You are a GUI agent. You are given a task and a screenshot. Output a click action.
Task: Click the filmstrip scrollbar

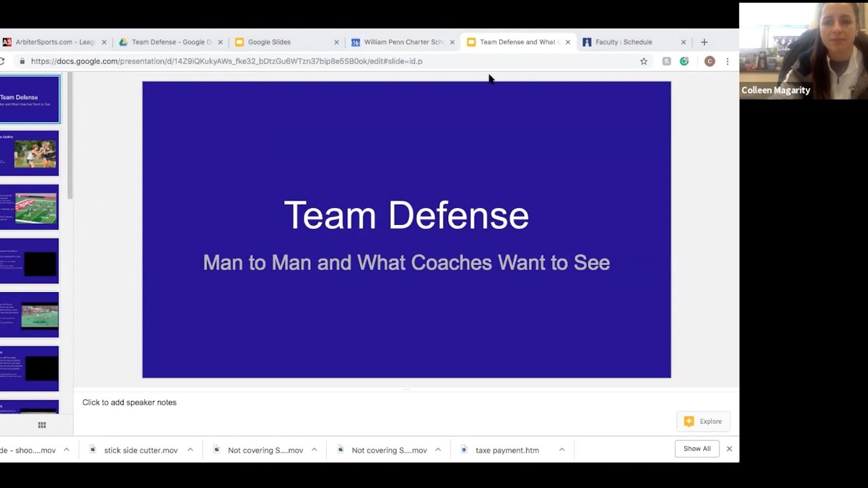70,137
